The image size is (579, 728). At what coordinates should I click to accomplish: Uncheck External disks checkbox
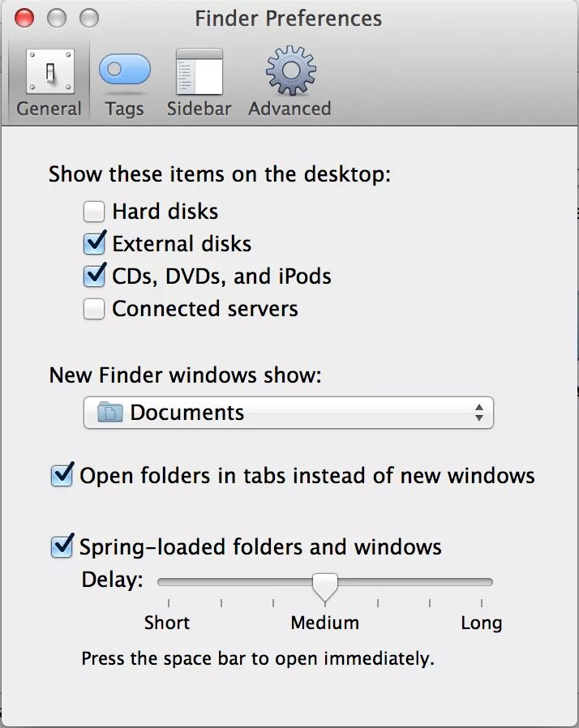tap(94, 244)
